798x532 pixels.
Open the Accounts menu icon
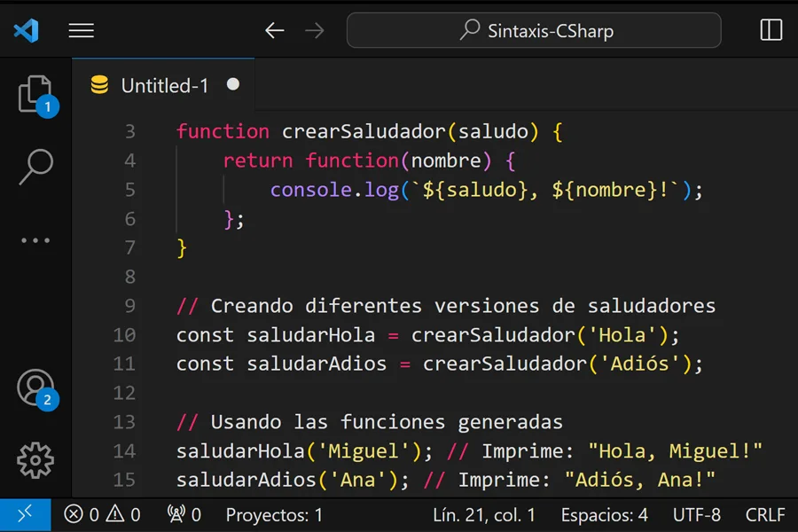(35, 387)
